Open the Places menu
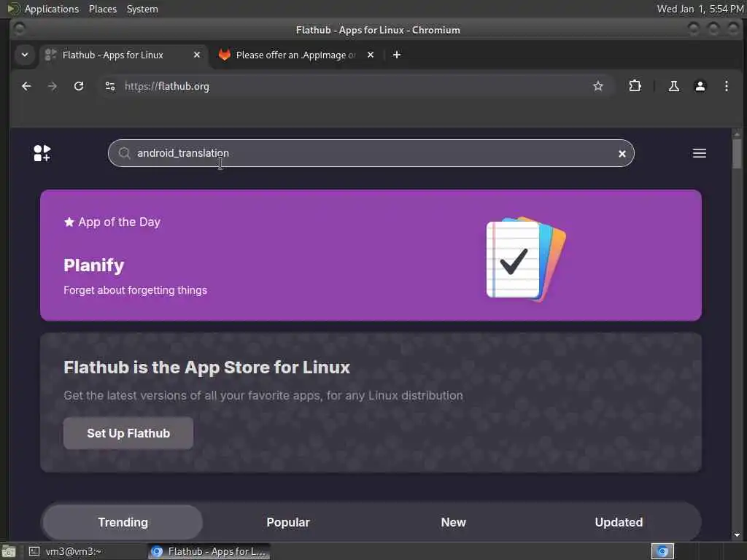This screenshot has width=747, height=560. [102, 9]
